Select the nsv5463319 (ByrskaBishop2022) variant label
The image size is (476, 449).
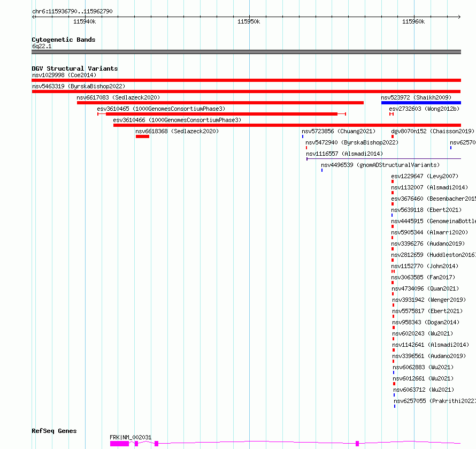pos(79,86)
